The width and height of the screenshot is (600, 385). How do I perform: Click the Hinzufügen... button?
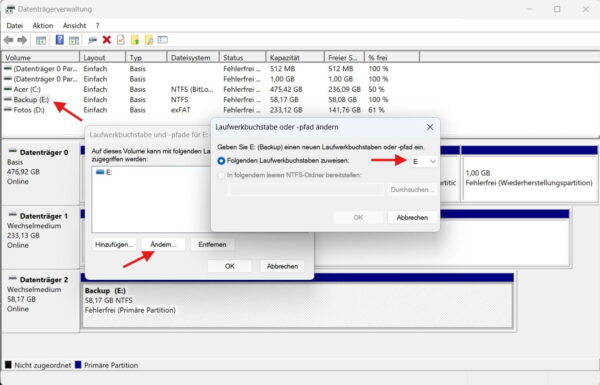114,245
